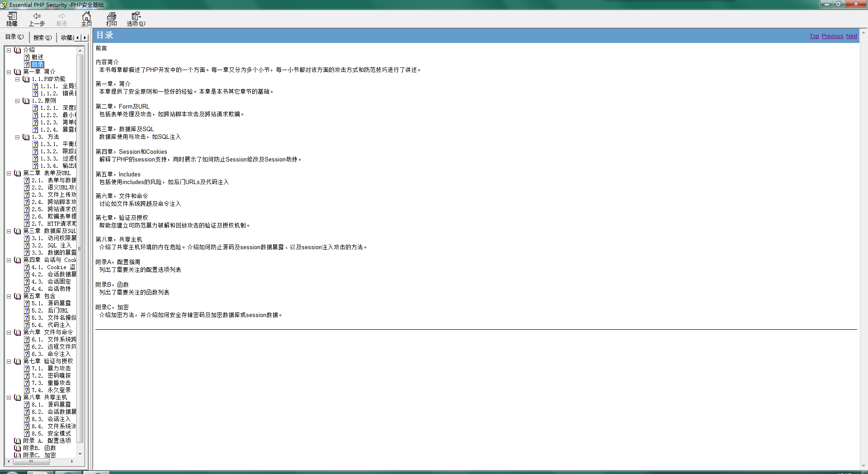Click the book icon for 1.1.PHP功能
The image size is (868, 474).
click(x=26, y=79)
